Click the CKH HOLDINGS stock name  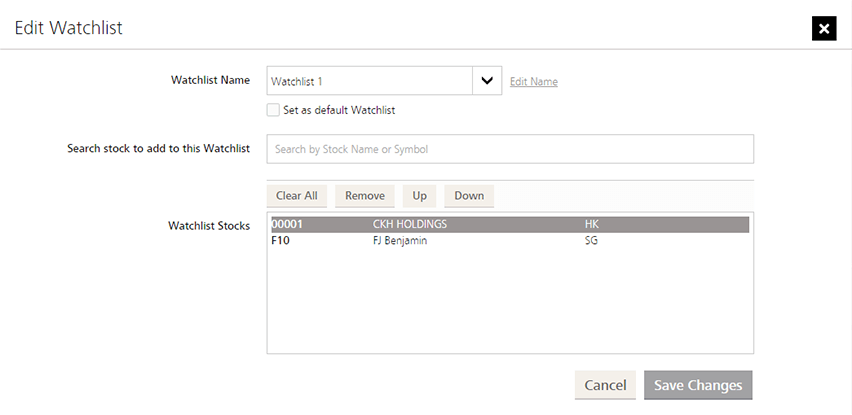point(409,225)
